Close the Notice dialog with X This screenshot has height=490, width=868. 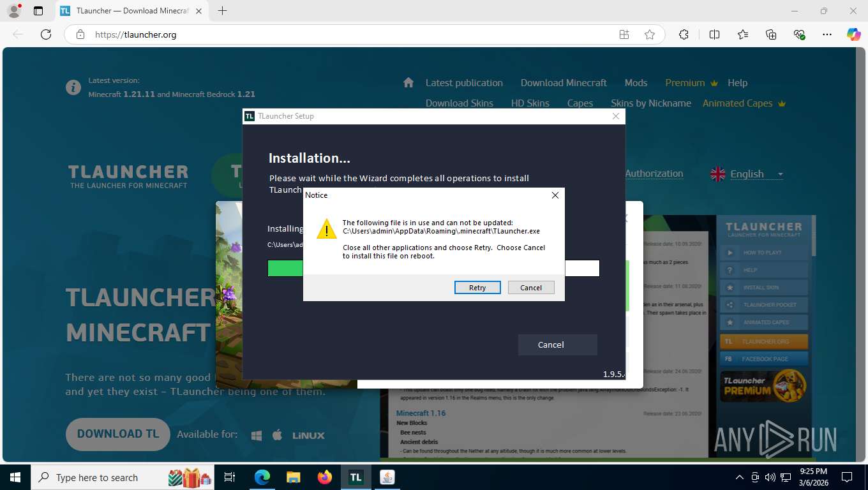(x=555, y=195)
